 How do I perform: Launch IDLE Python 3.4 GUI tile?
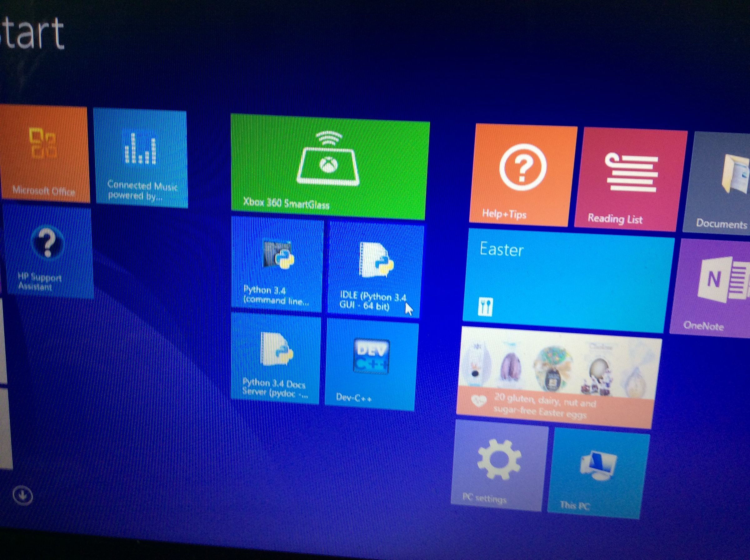375,270
